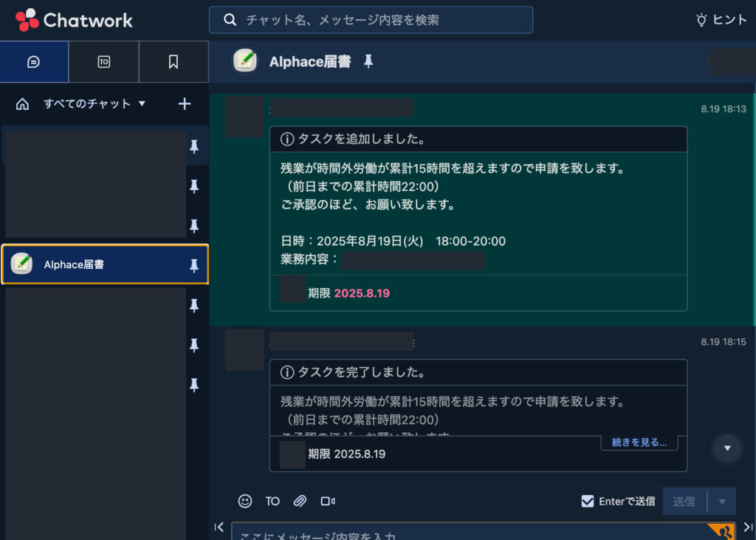Click the 8.19 18:15 message timestamp

pyautogui.click(x=724, y=342)
